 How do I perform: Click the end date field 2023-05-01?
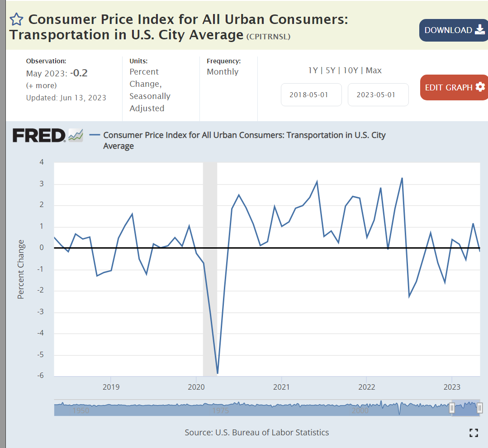point(378,95)
